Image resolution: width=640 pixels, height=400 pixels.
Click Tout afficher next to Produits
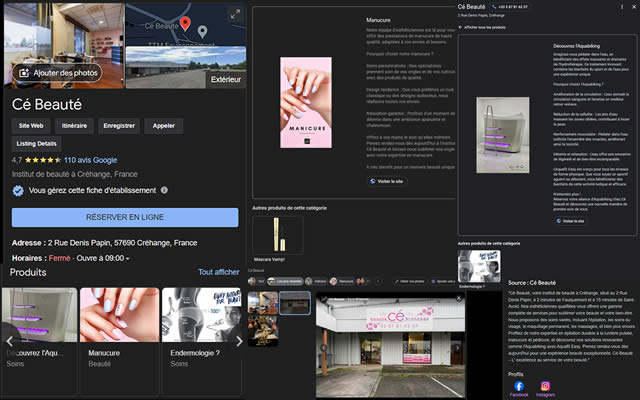[x=219, y=272]
